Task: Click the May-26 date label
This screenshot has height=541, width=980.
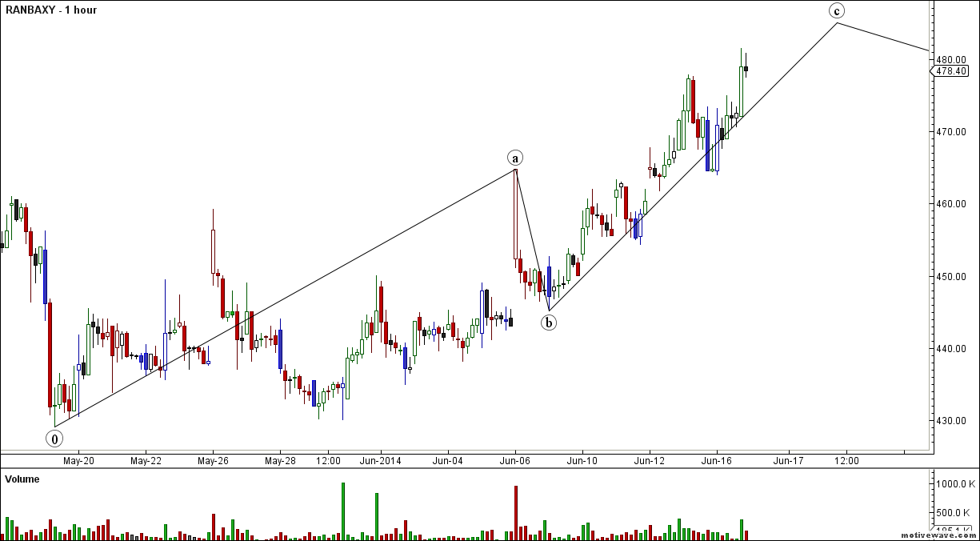Action: click(213, 461)
